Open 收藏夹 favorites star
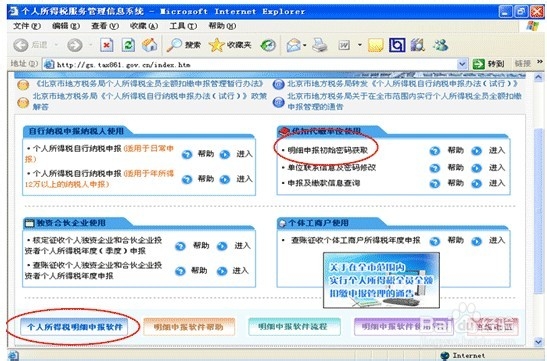The height and width of the screenshot is (361, 547). click(230, 45)
